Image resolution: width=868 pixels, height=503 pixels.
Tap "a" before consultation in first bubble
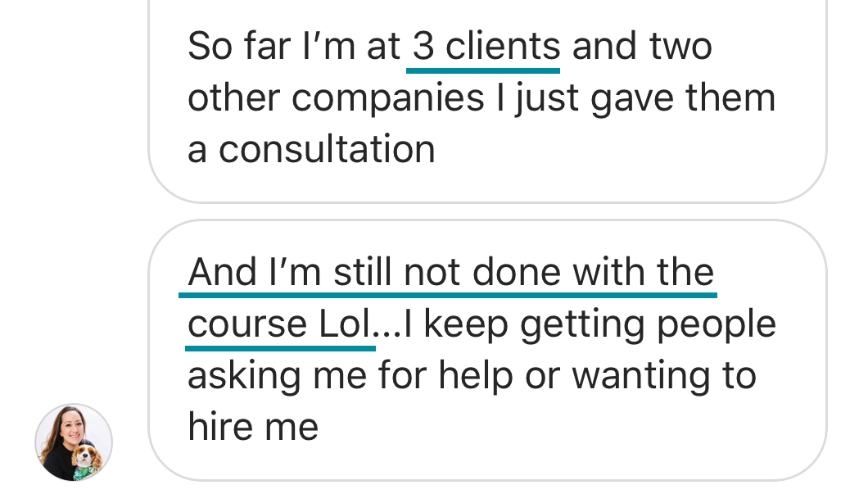coord(197,151)
